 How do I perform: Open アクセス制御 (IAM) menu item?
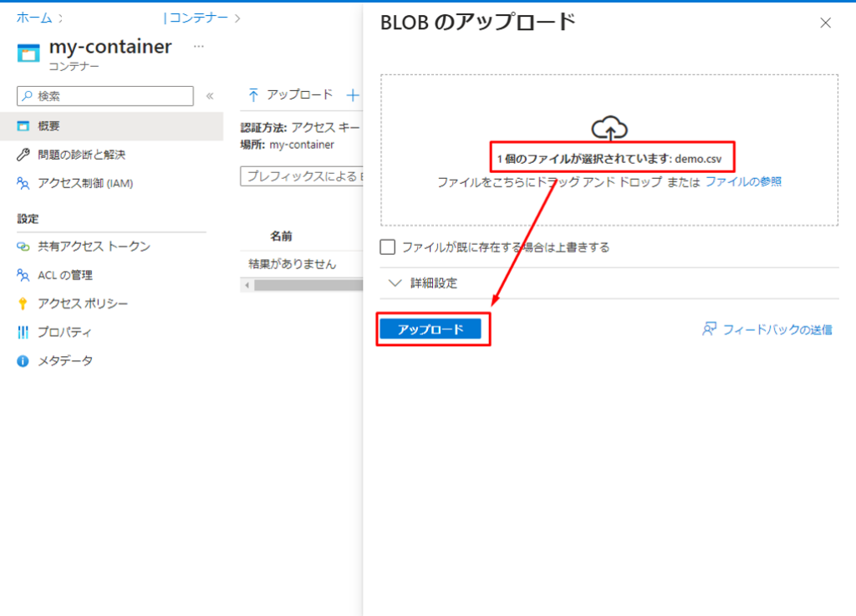[85, 183]
